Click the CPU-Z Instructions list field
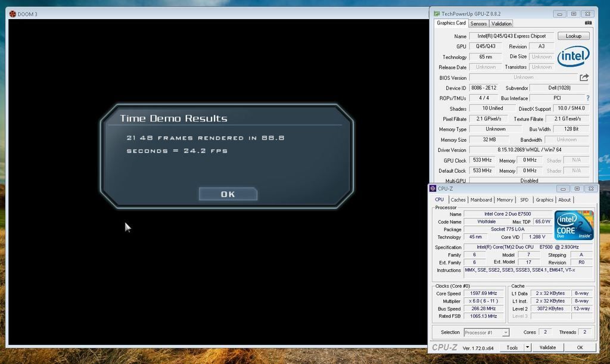Image resolution: width=610 pixels, height=364 pixels. click(528, 272)
